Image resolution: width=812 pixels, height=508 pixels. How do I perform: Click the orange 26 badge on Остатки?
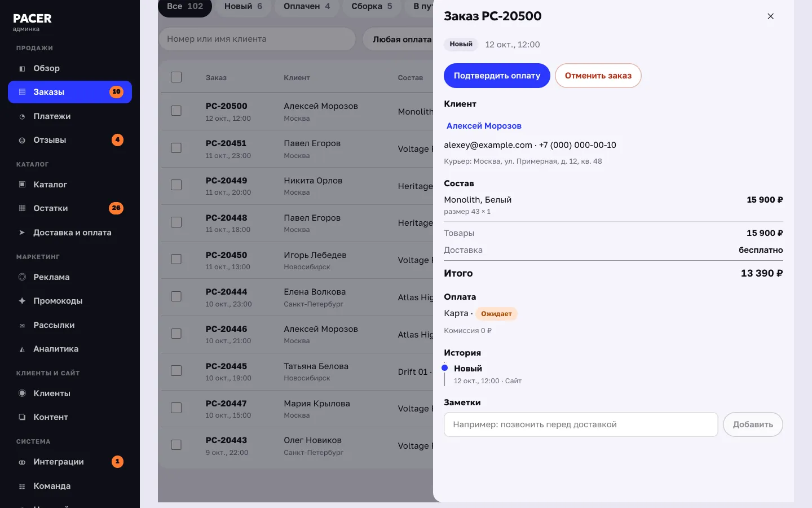[x=116, y=208]
